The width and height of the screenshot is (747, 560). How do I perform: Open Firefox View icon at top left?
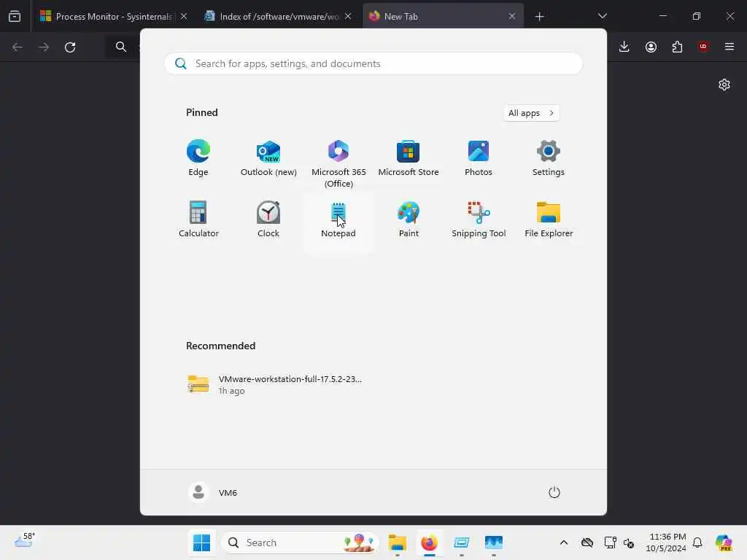[x=15, y=16]
